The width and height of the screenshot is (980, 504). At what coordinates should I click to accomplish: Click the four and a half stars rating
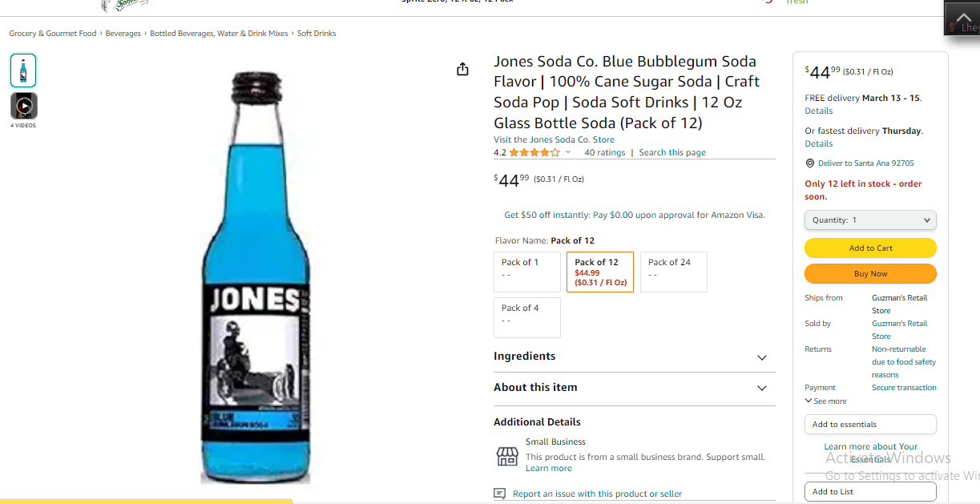coord(534,152)
